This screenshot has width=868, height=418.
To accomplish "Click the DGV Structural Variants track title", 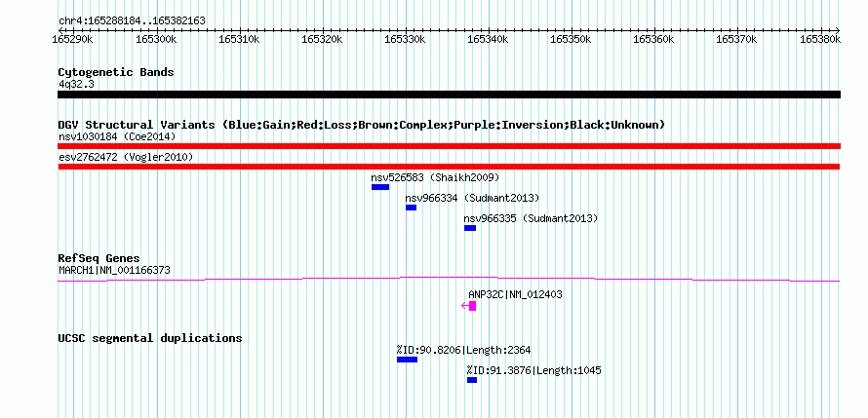I will tap(362, 125).
